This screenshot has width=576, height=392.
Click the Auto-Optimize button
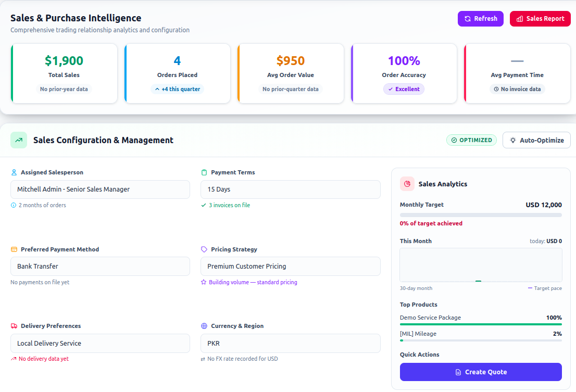point(536,140)
